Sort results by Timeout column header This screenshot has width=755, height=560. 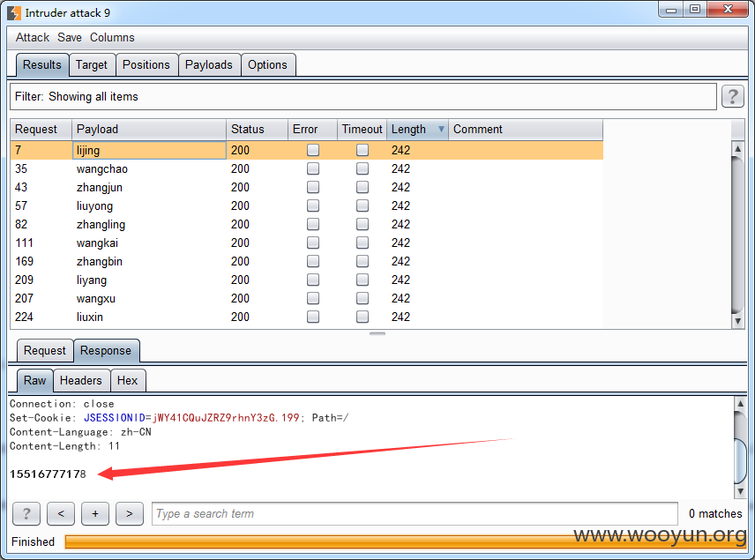[x=363, y=129]
